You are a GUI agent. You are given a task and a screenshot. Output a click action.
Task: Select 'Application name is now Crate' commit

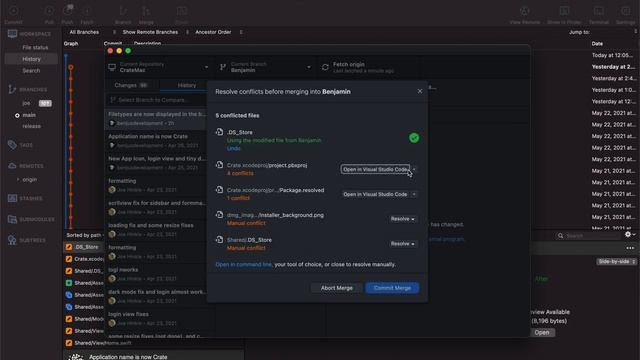pyautogui.click(x=156, y=140)
